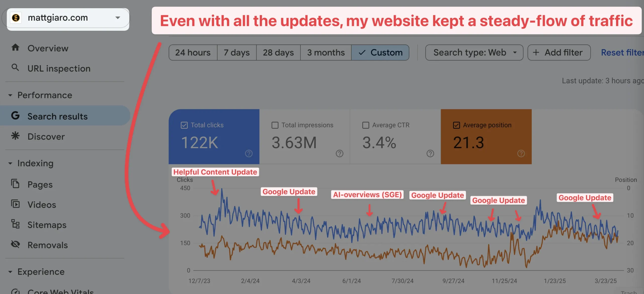The image size is (644, 294).
Task: Click the Position axis label
Action: pyautogui.click(x=626, y=180)
